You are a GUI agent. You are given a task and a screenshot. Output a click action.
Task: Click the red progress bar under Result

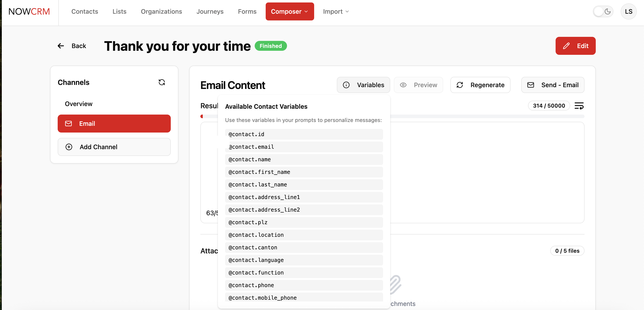pos(202,116)
